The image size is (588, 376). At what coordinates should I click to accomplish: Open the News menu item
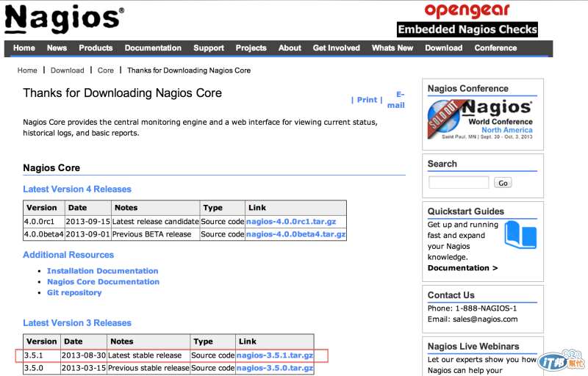(x=57, y=48)
